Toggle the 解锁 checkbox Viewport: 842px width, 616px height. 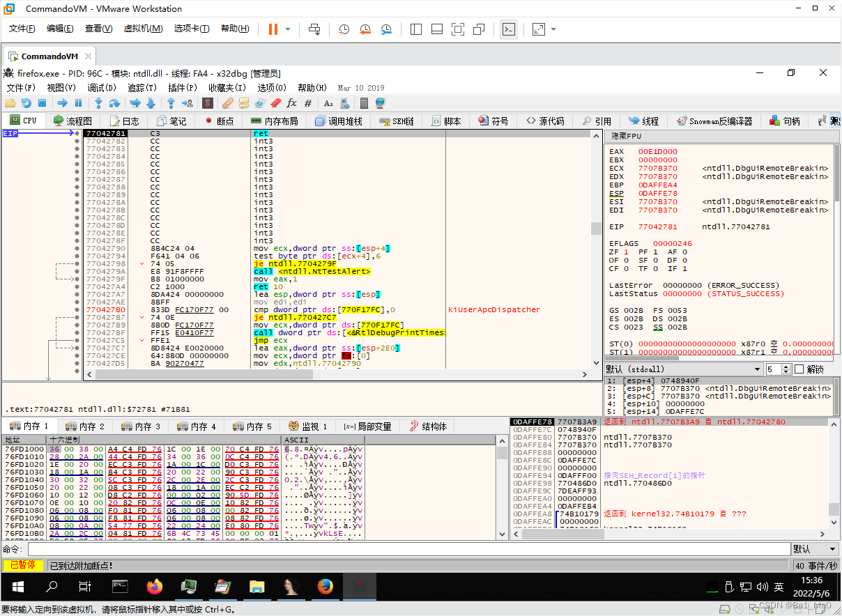(799, 369)
